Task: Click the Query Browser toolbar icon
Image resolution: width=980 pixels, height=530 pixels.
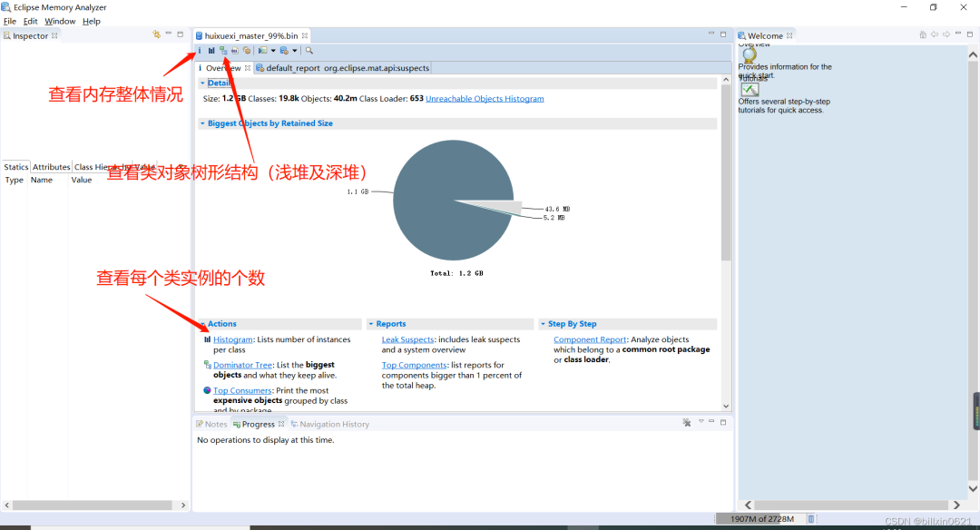Action: point(284,51)
